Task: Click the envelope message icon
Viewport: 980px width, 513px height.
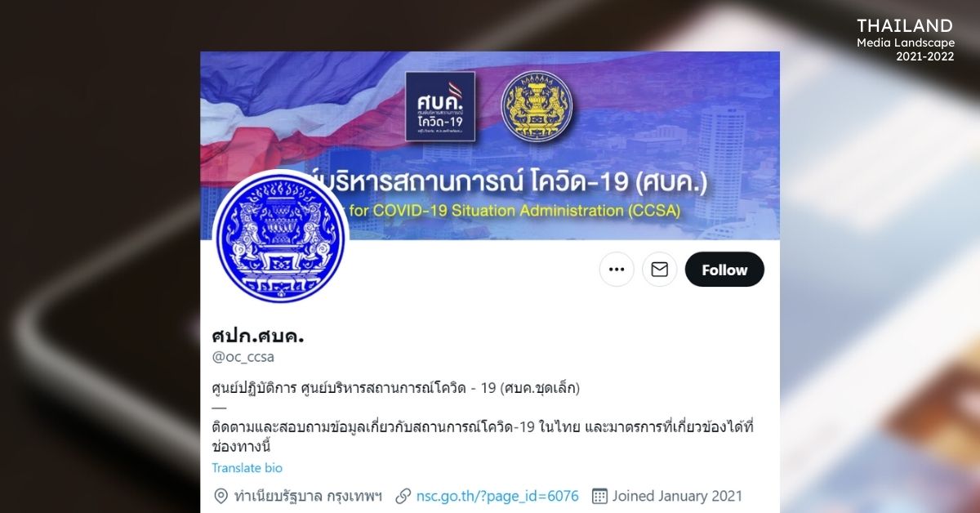Action: point(659,270)
